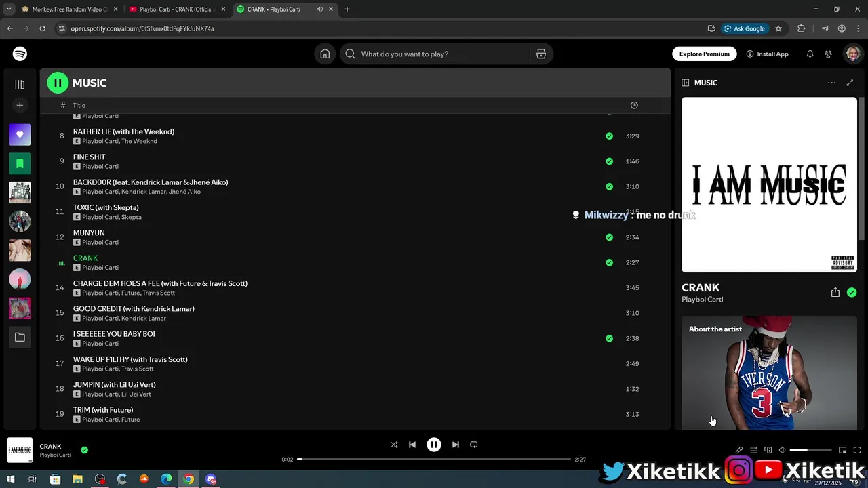Open a new browser tab
Viewport: 868px width, 488px height.
pyautogui.click(x=347, y=9)
